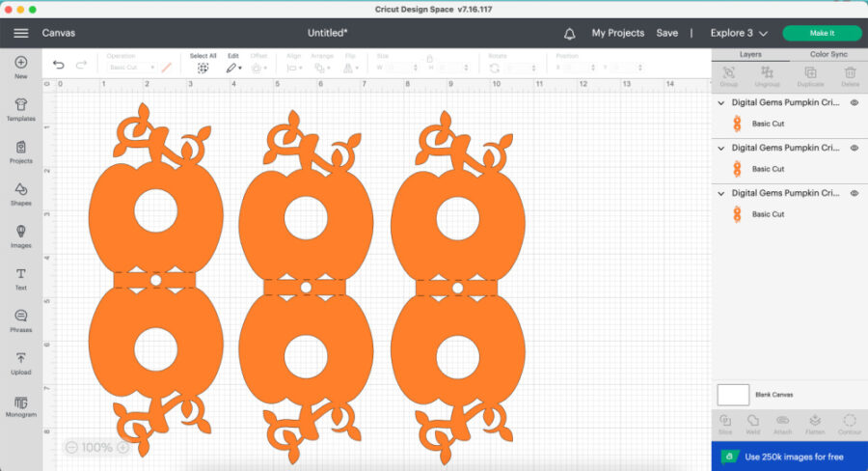Open the Monogram tool
868x471 pixels.
(20, 405)
